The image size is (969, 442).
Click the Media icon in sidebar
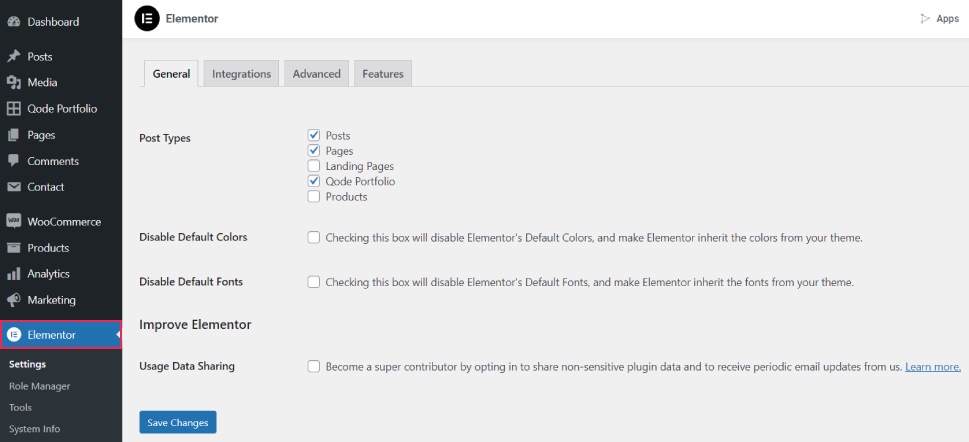click(14, 82)
